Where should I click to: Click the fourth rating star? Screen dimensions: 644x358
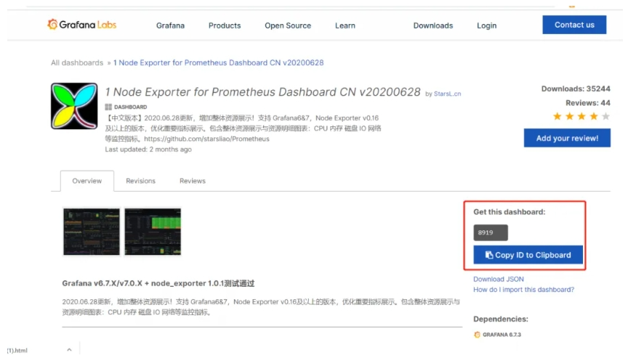click(x=593, y=116)
